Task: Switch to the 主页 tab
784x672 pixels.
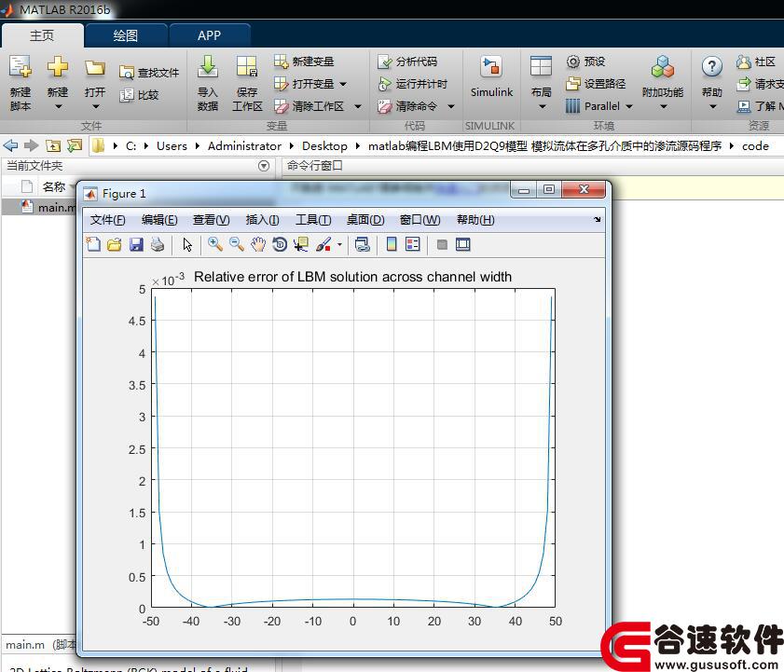Action: pos(42,35)
